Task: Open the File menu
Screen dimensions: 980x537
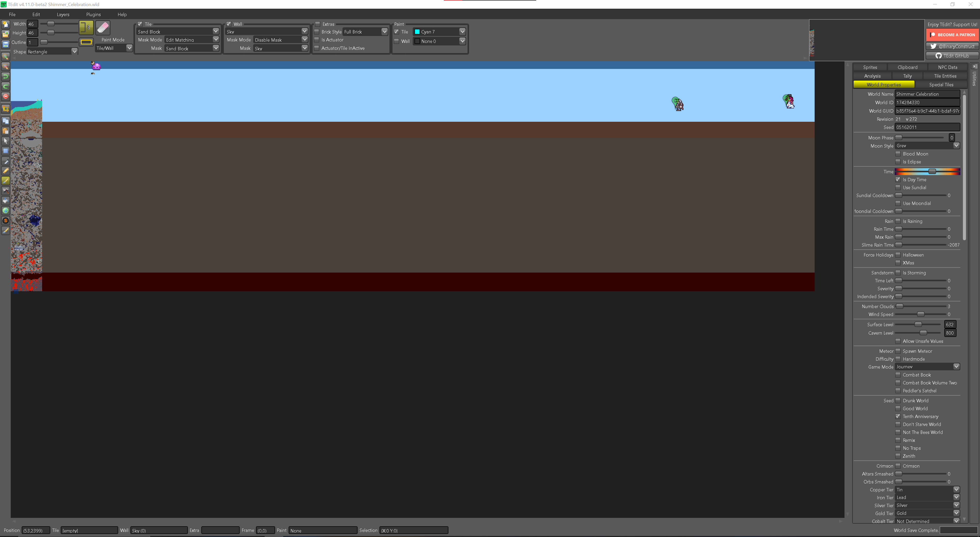Action: pyautogui.click(x=12, y=15)
